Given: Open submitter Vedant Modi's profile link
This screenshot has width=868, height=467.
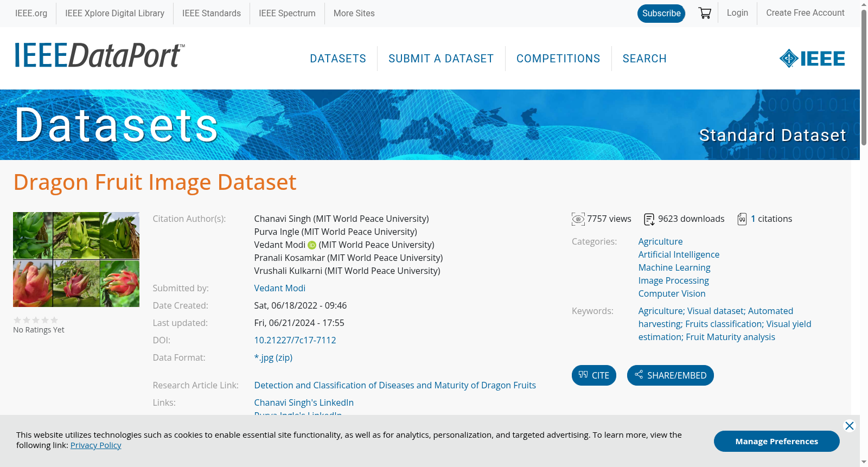Looking at the screenshot, I should (280, 289).
